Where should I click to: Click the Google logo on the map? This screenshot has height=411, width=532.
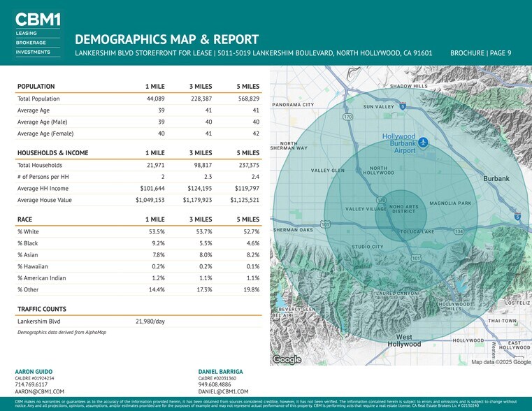287,359
